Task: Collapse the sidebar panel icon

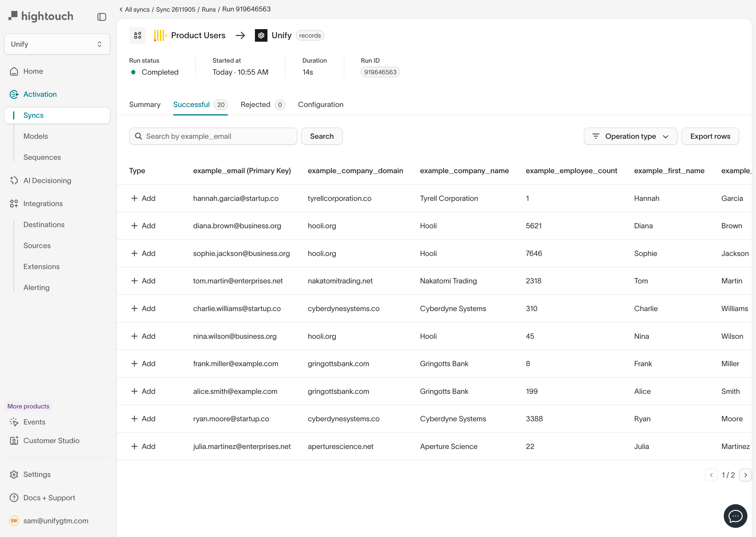Action: [x=101, y=17]
